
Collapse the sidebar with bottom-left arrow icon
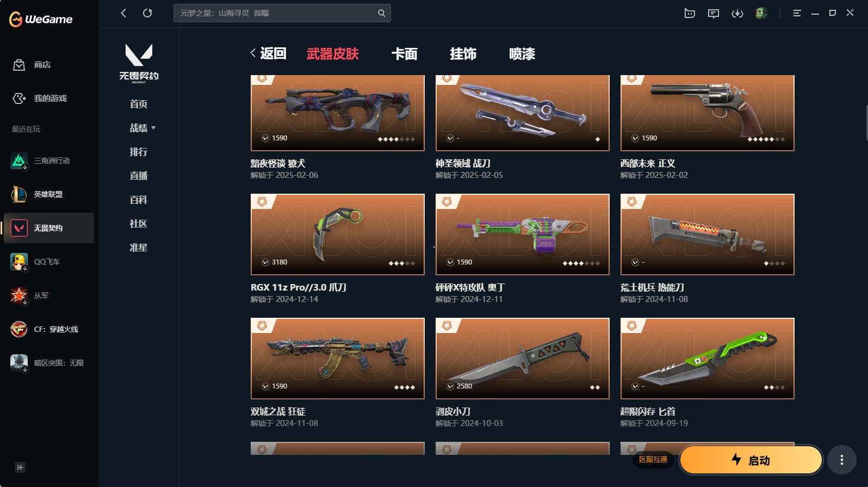tap(20, 467)
